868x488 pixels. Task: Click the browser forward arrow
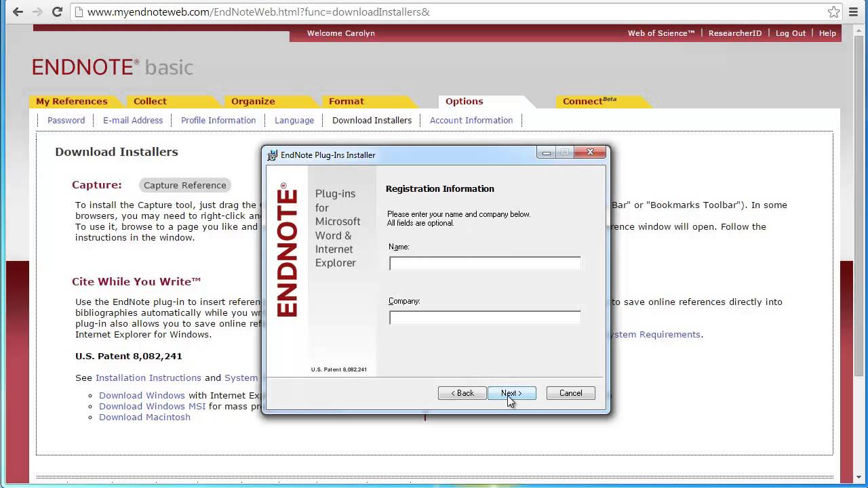pyautogui.click(x=37, y=12)
